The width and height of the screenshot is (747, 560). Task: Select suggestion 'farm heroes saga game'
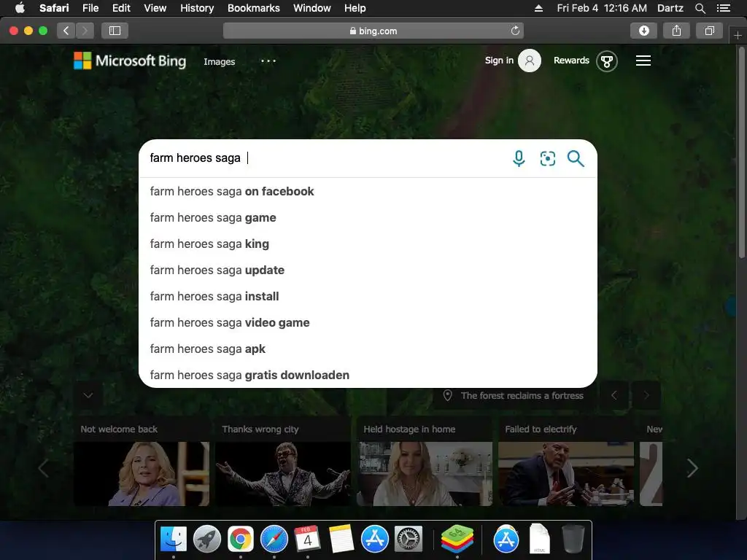point(368,217)
